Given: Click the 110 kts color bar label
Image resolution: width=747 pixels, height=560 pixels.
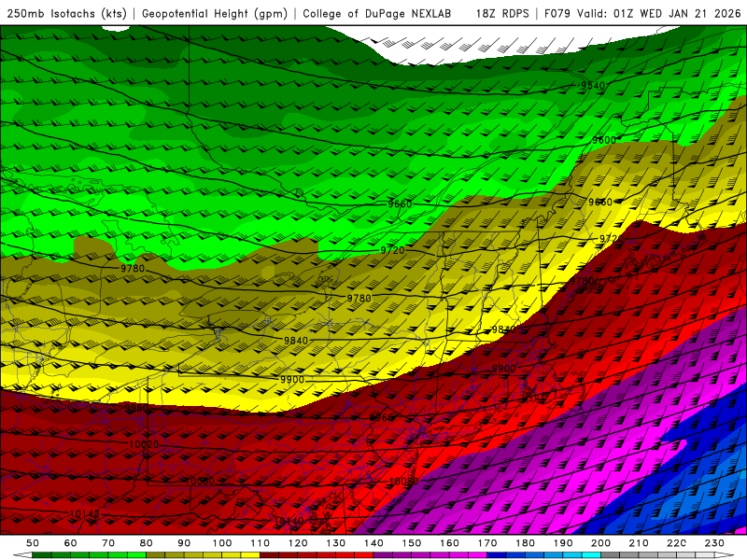Looking at the screenshot, I should click(x=260, y=543).
